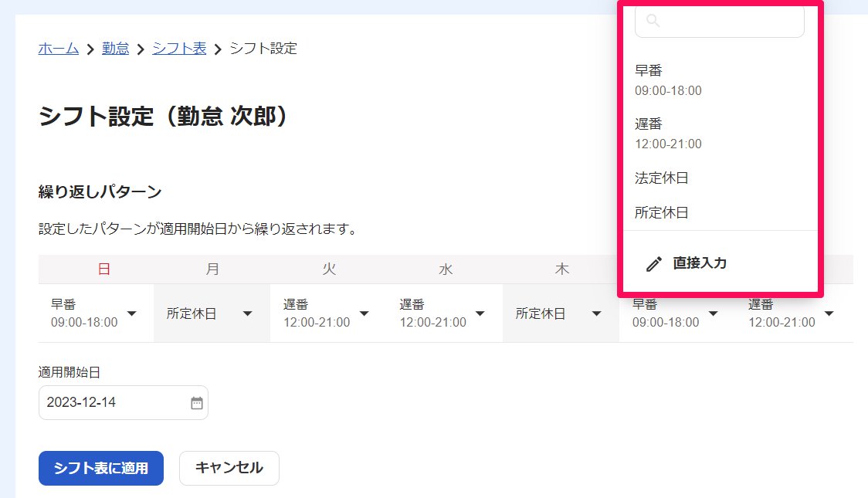
Task: Go to ホーム breadcrumb link
Action: (x=58, y=49)
